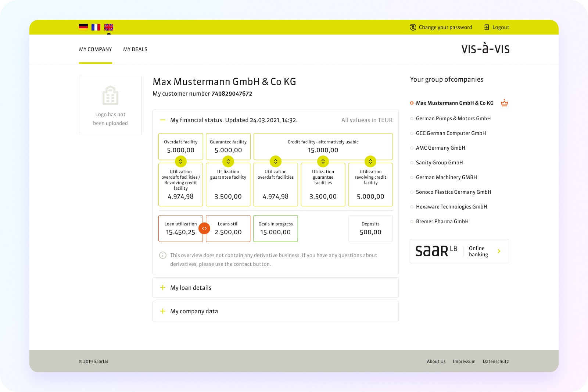
Task: Click the orange arrows icon between loan cards
Action: coord(204,228)
